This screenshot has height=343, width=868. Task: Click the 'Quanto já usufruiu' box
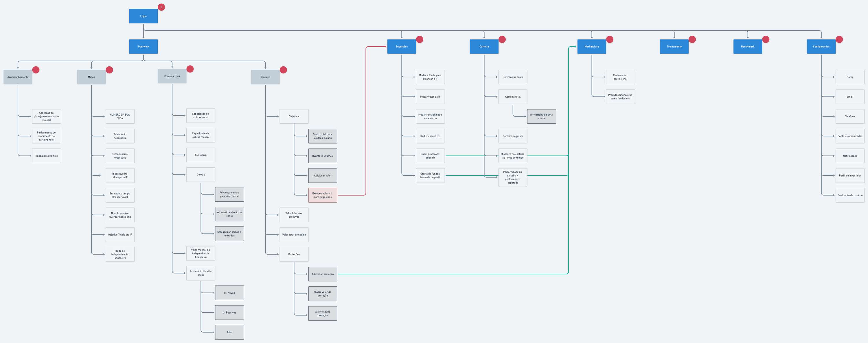click(x=323, y=156)
